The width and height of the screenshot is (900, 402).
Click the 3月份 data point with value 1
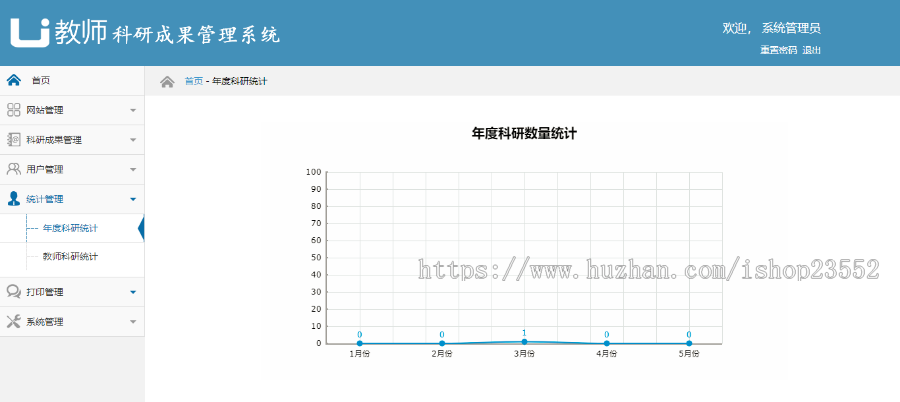(x=524, y=342)
